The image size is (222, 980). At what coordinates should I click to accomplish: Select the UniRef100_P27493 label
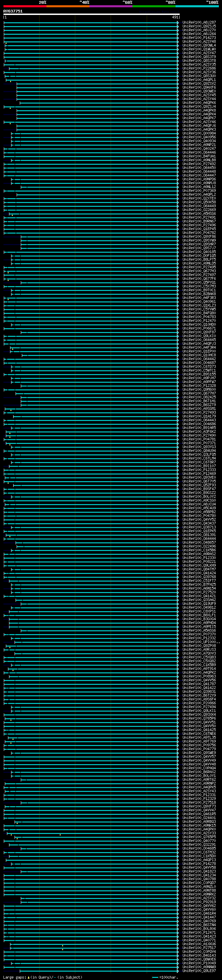pos(199,412)
